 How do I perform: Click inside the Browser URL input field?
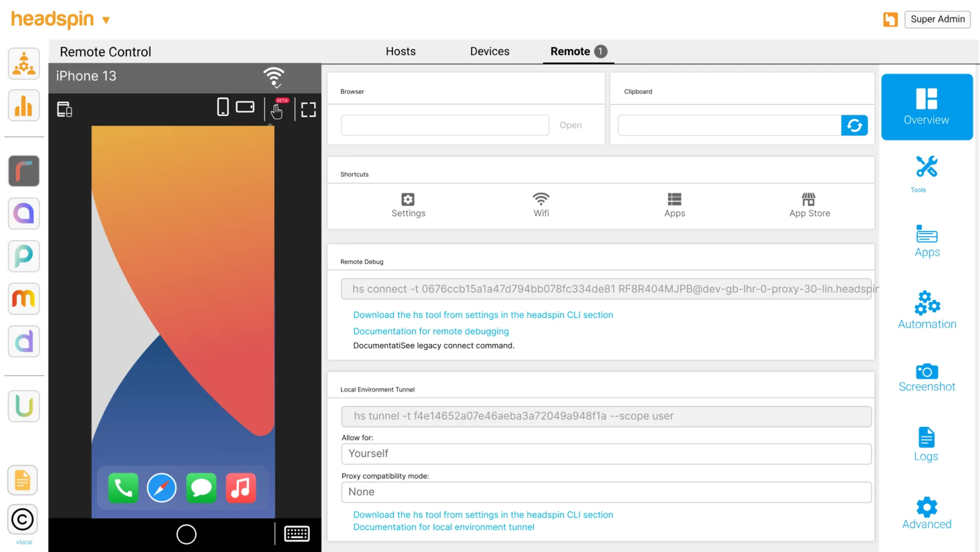point(444,125)
